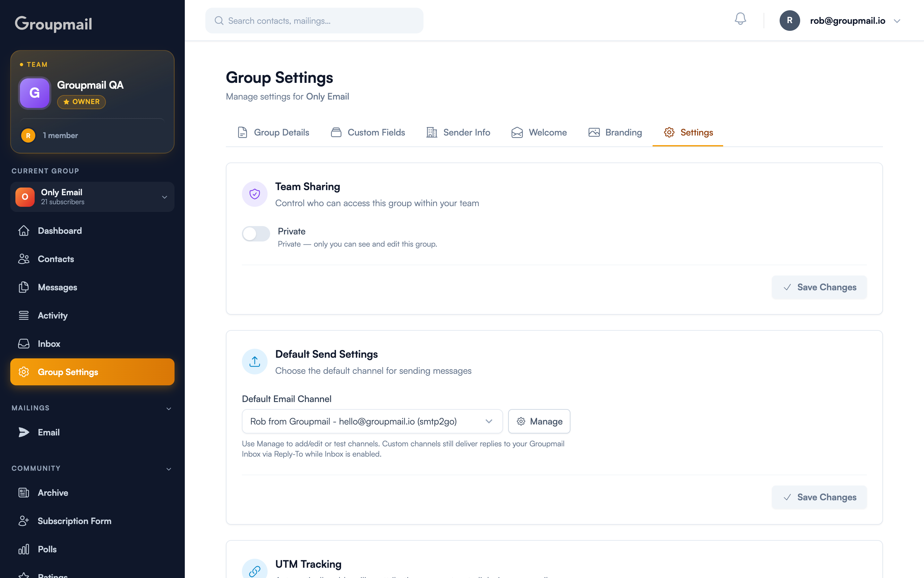924x578 pixels.
Task: Click the Group Details file icon
Action: pyautogui.click(x=243, y=132)
